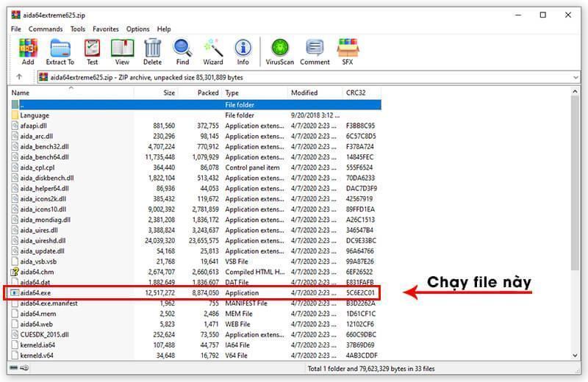Sort by the Packed column header
The image size is (588, 382).
pos(208,93)
